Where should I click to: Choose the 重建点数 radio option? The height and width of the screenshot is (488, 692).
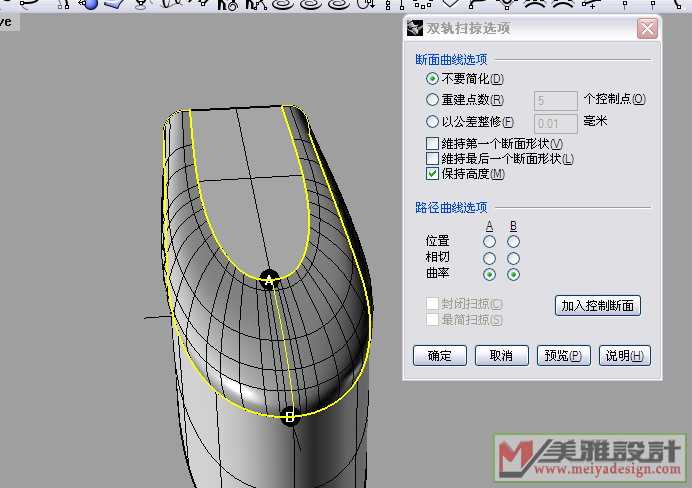click(x=432, y=100)
